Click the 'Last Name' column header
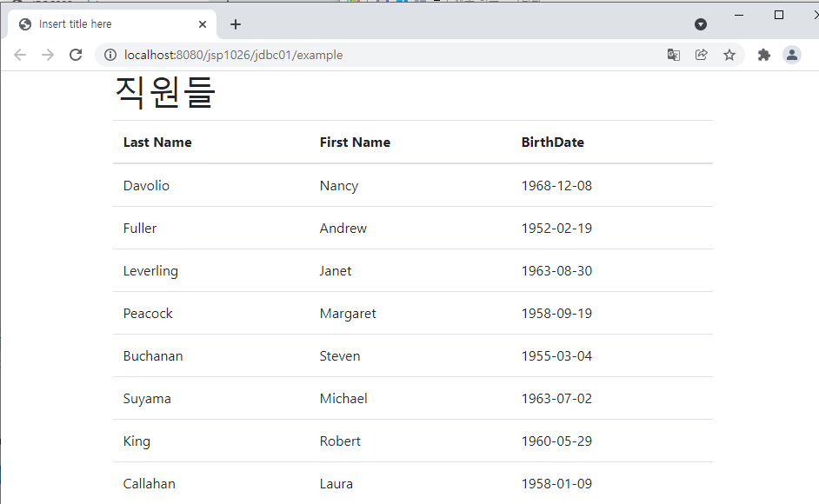Image resolution: width=819 pixels, height=504 pixels. (157, 142)
